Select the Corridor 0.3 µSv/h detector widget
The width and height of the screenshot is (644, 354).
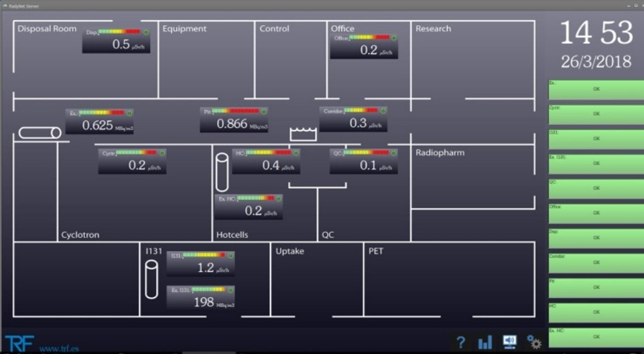[x=354, y=119]
